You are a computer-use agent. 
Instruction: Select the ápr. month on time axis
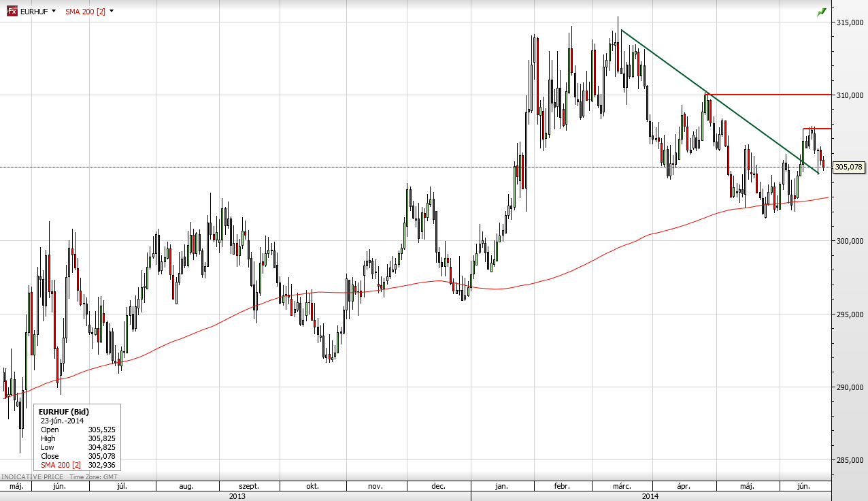(x=684, y=487)
